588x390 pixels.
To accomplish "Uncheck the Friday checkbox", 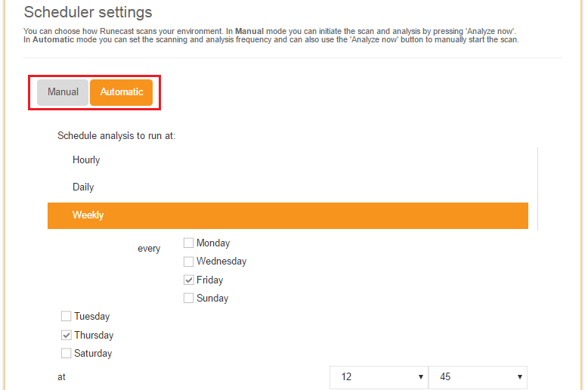I will [188, 280].
